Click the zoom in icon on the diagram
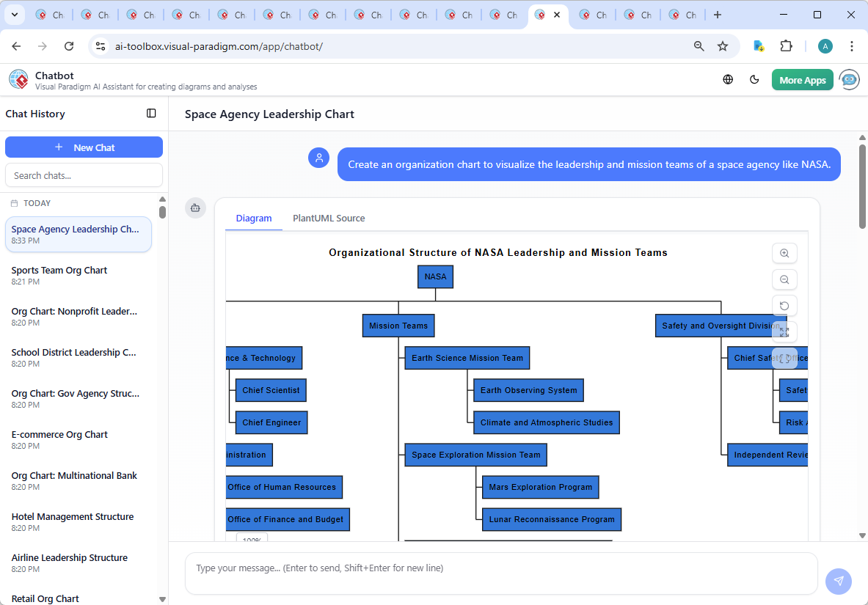This screenshot has width=868, height=605. (784, 253)
